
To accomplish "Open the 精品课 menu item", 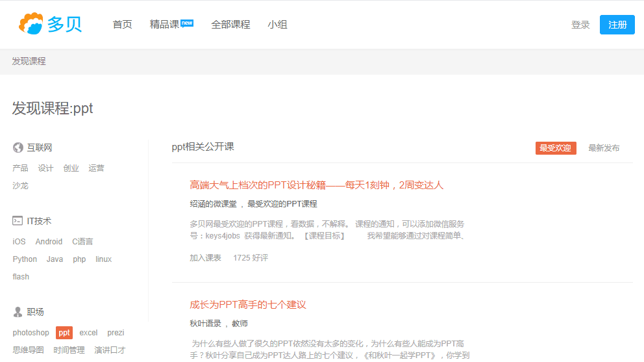I will click(164, 25).
